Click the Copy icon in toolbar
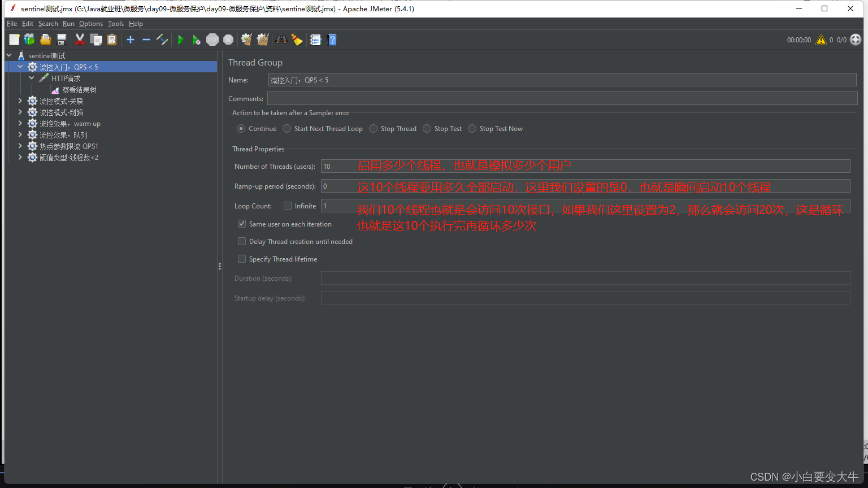Viewport: 868px width, 488px height. point(96,40)
